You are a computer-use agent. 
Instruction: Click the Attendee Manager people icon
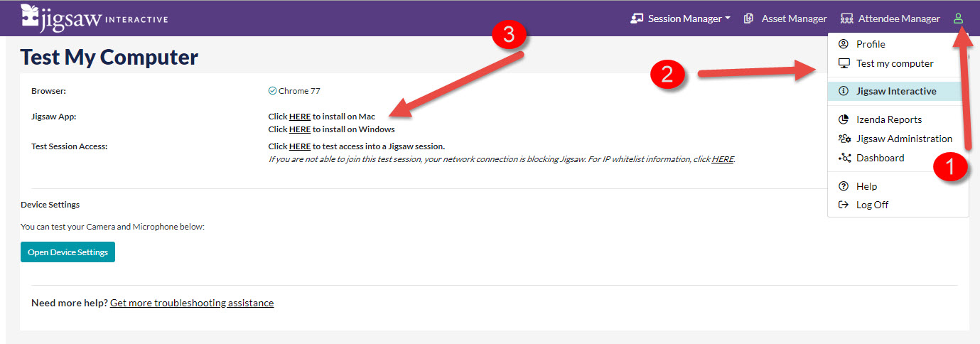click(x=846, y=18)
